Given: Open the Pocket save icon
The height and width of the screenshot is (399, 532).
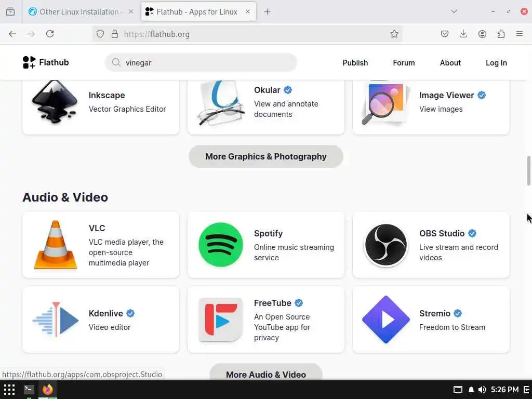Looking at the screenshot, I should click(x=445, y=34).
